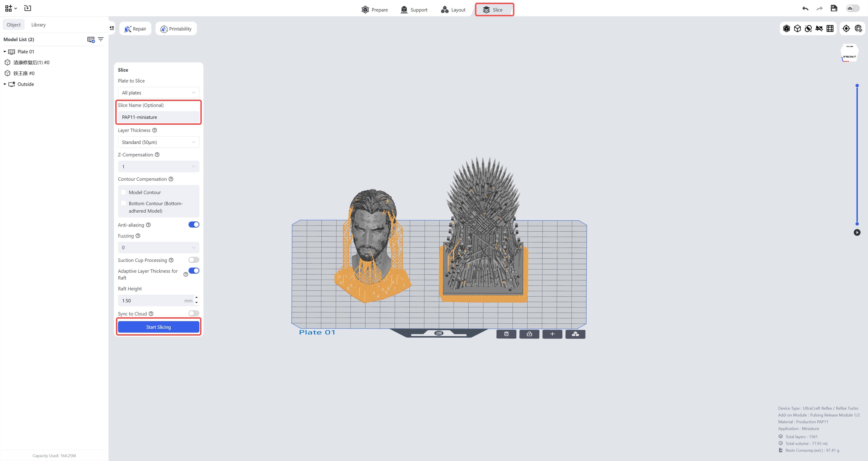Check the Bottom Contour checkbox

point(123,203)
